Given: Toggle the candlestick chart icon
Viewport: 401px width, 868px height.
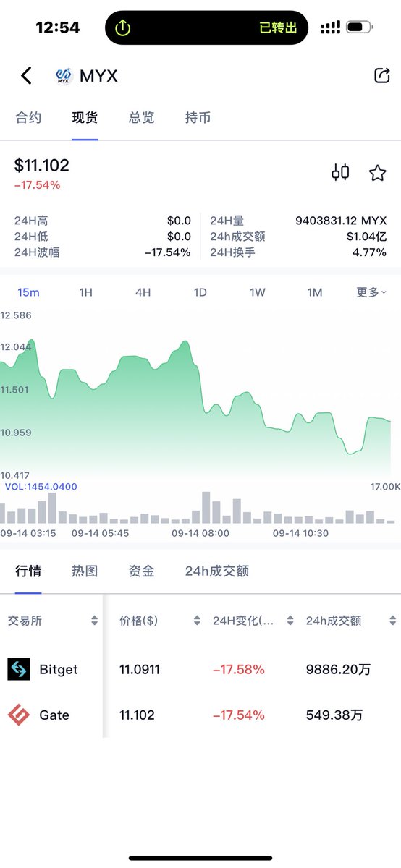Looking at the screenshot, I should pos(340,172).
